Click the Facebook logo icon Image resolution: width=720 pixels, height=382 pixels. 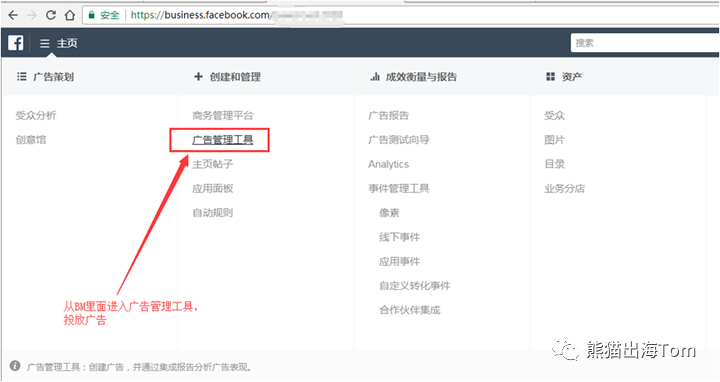16,43
